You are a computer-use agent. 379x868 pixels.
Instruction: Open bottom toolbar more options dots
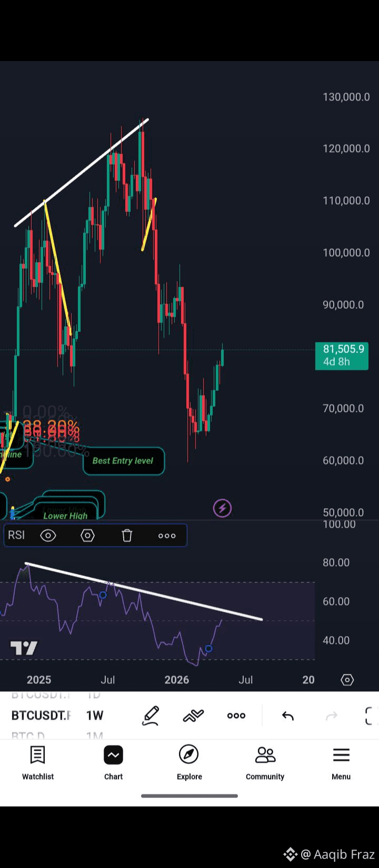point(236,715)
